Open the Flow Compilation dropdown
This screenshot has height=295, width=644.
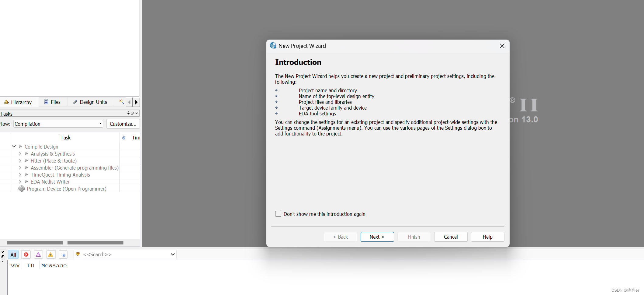pos(58,124)
